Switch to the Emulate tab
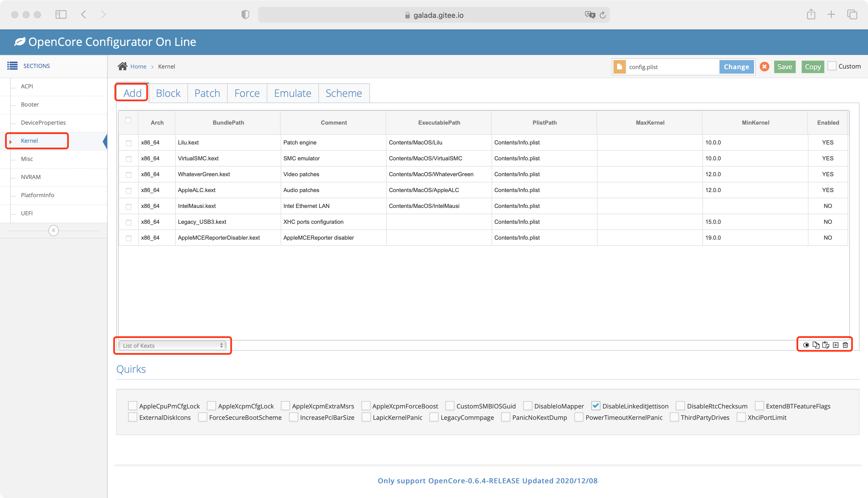 [x=293, y=93]
